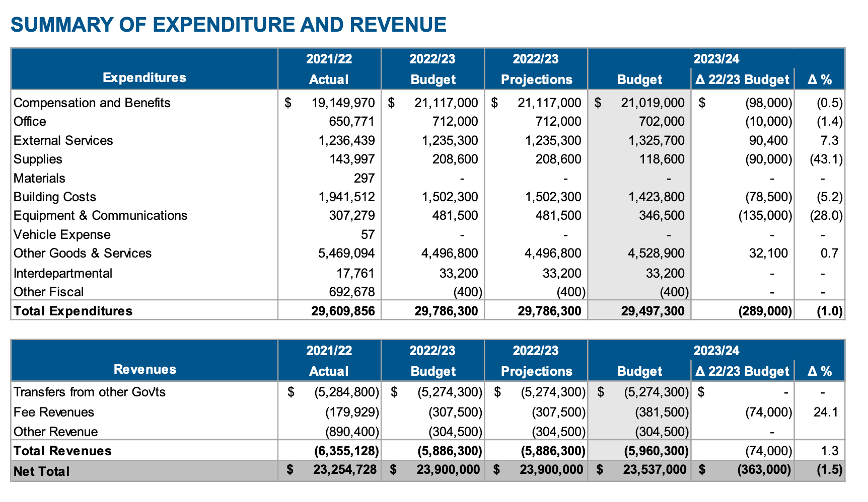Select the 23,254,728 net total value
This screenshot has width=868, height=502.
click(x=345, y=470)
